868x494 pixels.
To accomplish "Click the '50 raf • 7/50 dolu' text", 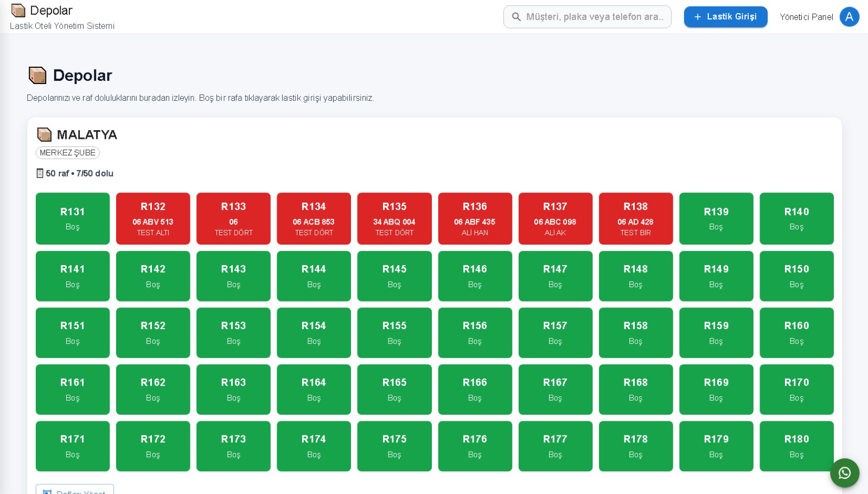I will tap(80, 174).
